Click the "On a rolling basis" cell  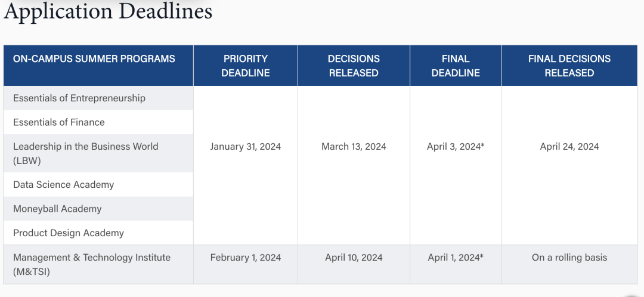tap(569, 258)
